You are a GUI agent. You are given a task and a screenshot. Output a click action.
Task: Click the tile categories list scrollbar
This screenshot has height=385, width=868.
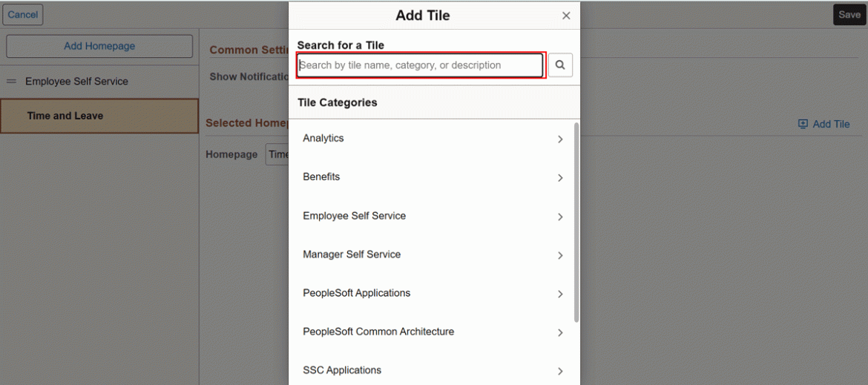coord(576,223)
